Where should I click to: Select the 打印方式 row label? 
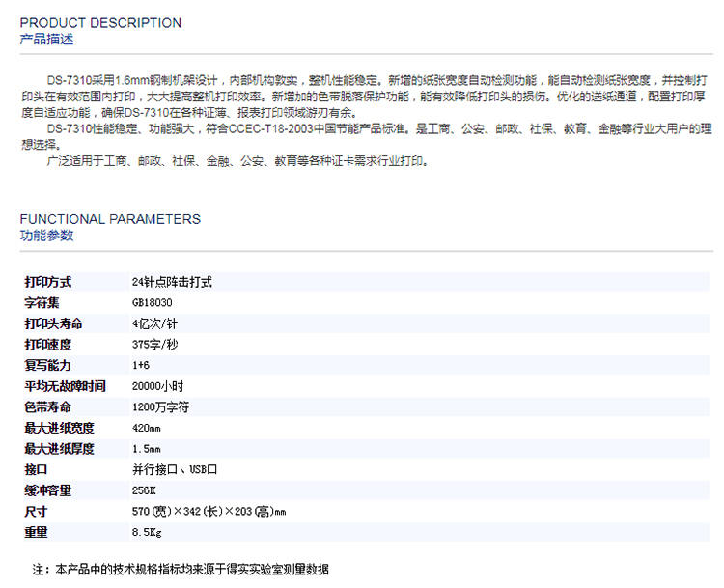point(48,283)
